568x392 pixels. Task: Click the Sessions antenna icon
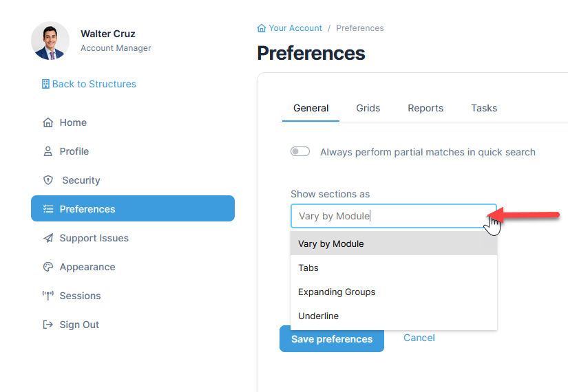[48, 296]
